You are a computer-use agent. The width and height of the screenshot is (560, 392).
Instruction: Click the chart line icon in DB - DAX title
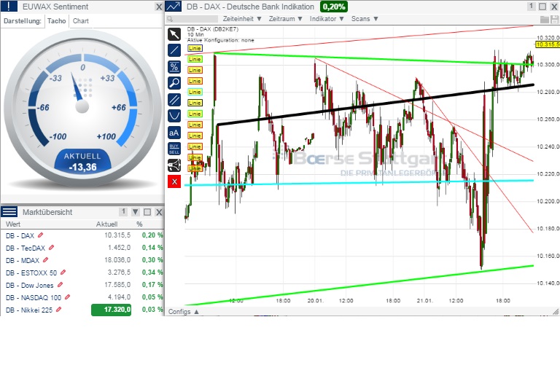tap(174, 7)
